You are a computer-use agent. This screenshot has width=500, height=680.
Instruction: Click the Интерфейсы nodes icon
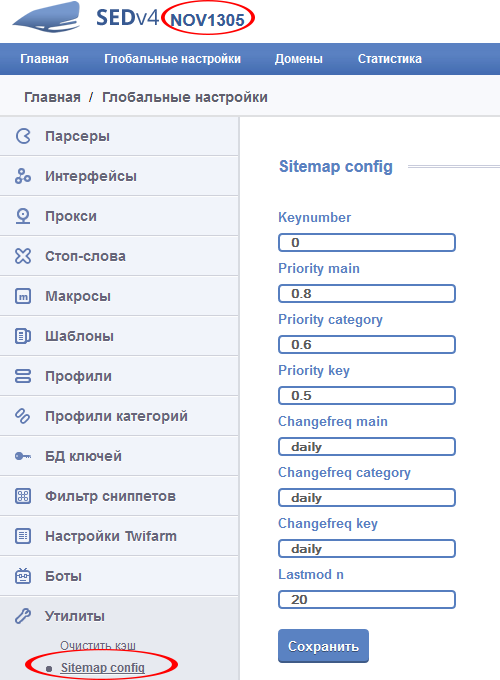click(x=23, y=176)
